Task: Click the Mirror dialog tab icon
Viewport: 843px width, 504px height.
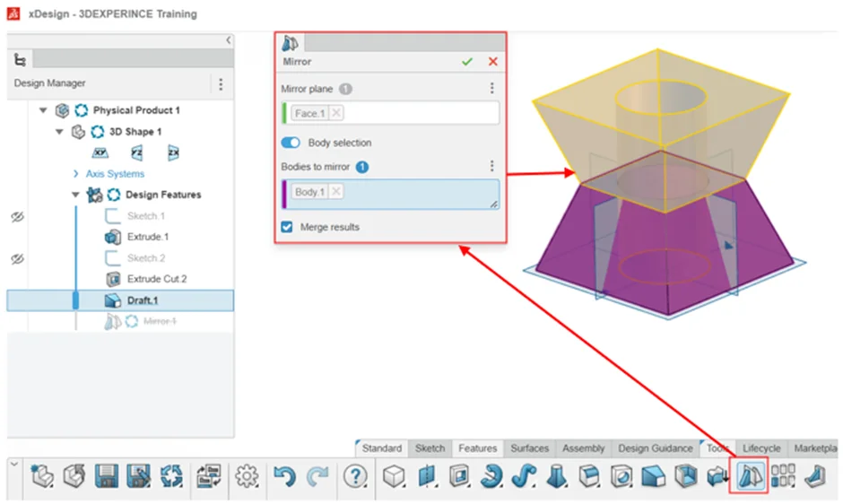Action: pyautogui.click(x=291, y=43)
